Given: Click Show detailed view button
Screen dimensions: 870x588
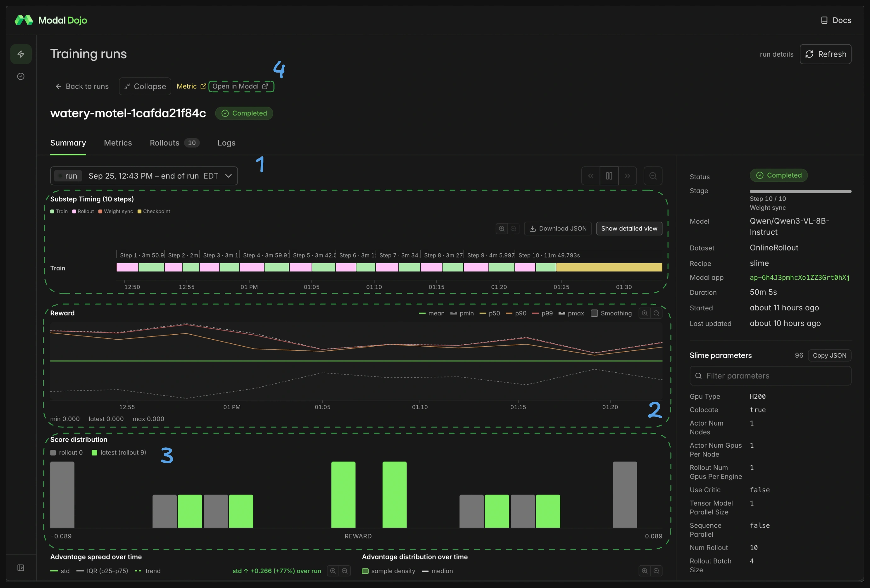Looking at the screenshot, I should (x=629, y=229).
